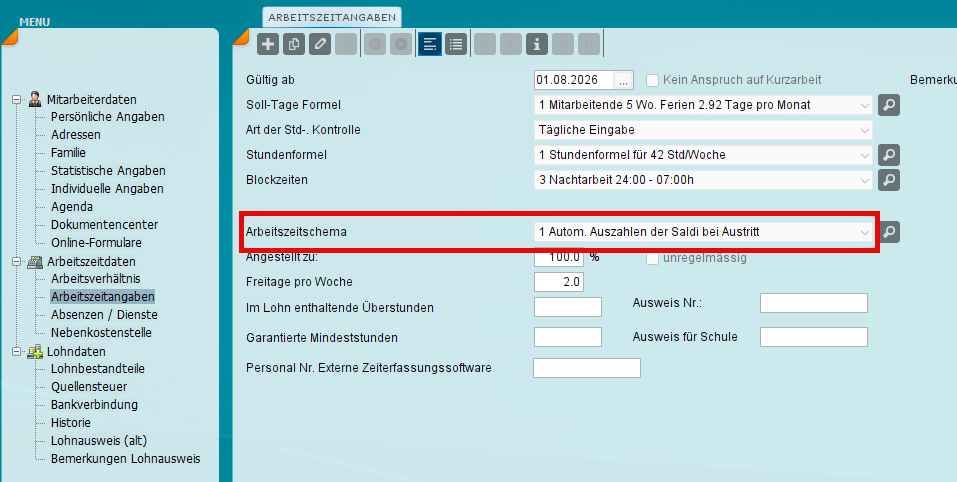Click the greyed-out Cancel X icon
This screenshot has width=957, height=482.
click(401, 45)
